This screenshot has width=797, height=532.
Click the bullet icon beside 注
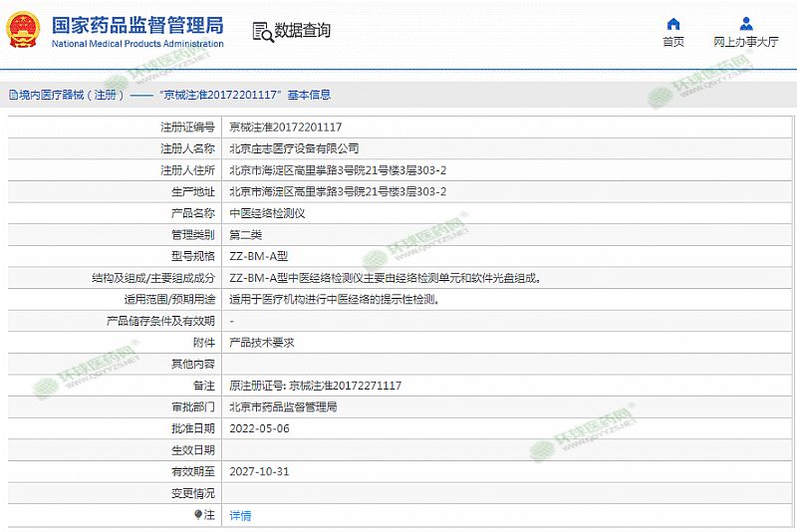[198, 515]
